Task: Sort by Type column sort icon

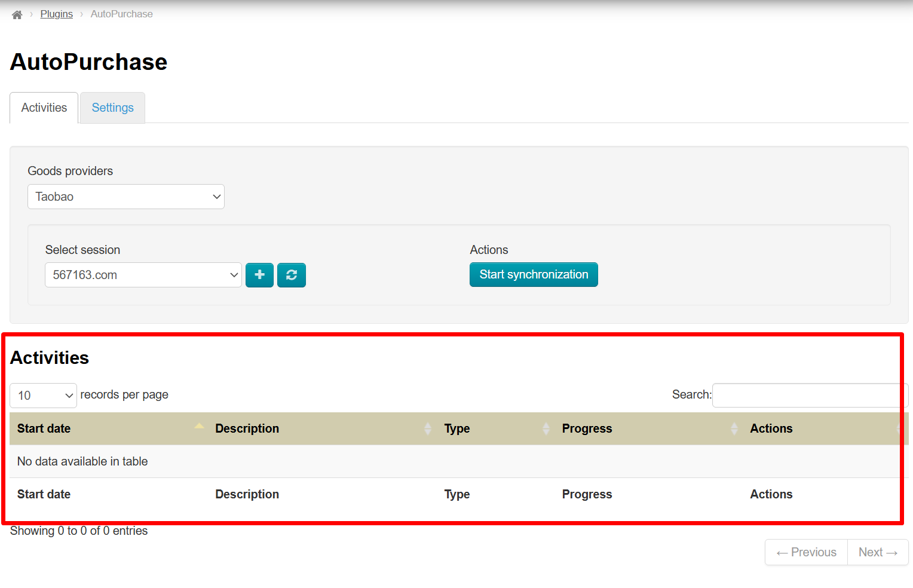Action: (546, 428)
